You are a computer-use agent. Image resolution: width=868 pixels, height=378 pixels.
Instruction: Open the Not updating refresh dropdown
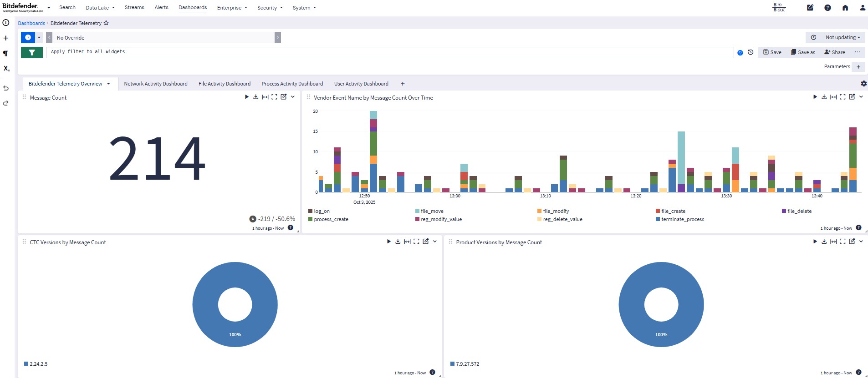(842, 37)
